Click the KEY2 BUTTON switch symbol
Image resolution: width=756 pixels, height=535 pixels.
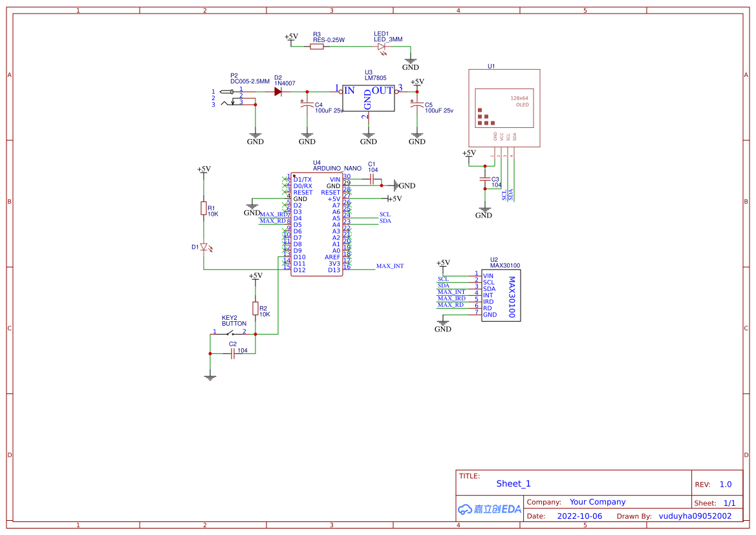232,331
